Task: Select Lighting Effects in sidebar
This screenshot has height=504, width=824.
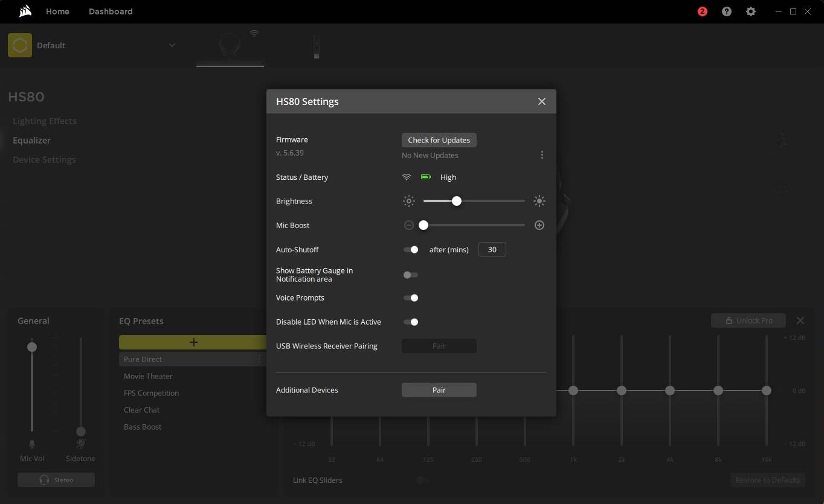Action: coord(45,121)
